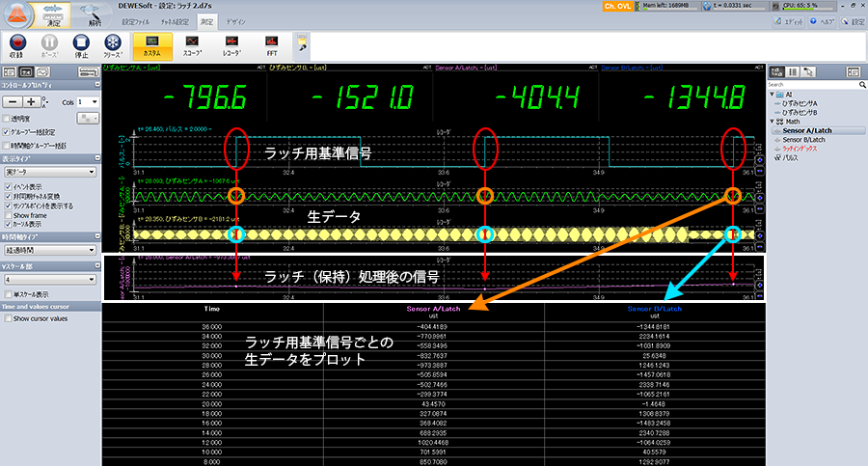
Task: Click the Sensor A/Latch table column header
Action: pos(433,309)
